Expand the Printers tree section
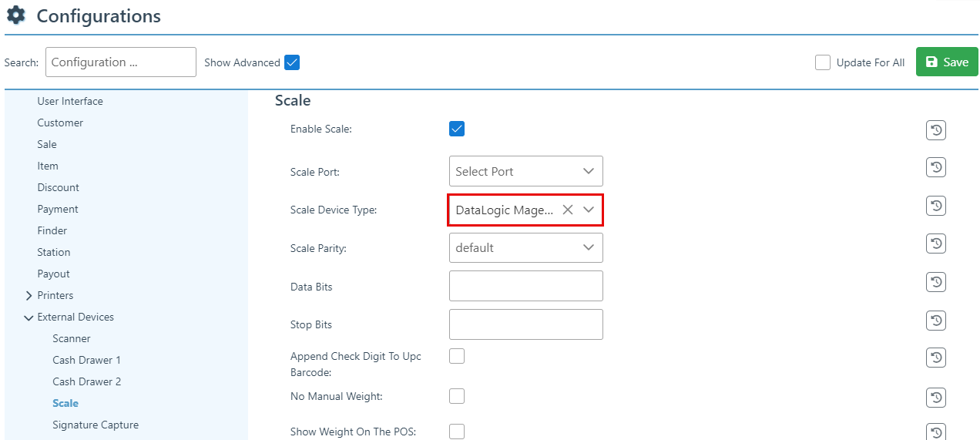The height and width of the screenshot is (440, 980). point(29,295)
